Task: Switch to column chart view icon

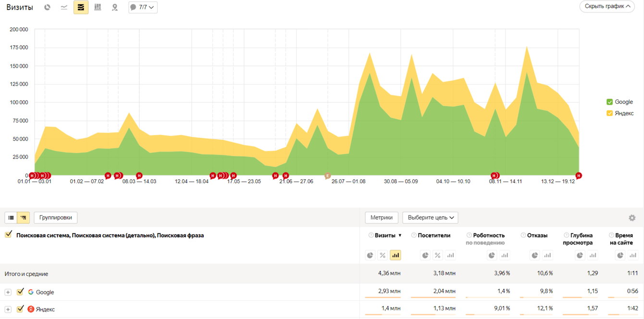Action: click(98, 7)
